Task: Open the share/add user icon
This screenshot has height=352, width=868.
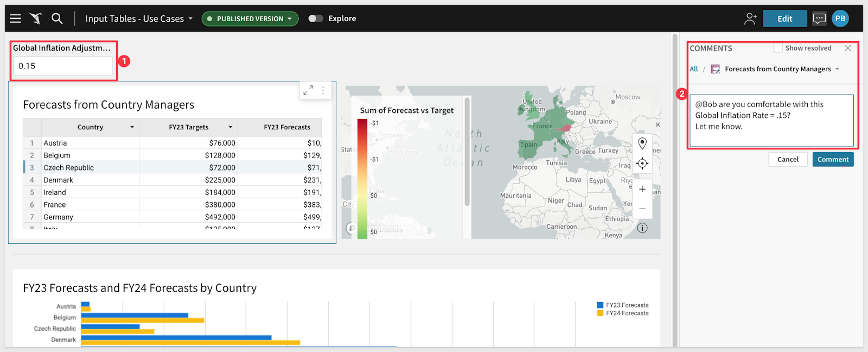Action: (750, 18)
